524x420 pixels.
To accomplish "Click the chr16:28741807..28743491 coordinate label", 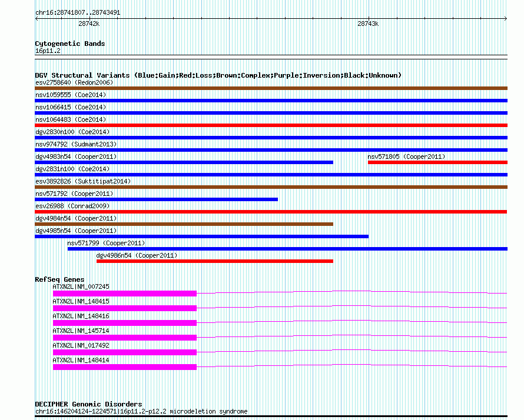I will click(78, 13).
